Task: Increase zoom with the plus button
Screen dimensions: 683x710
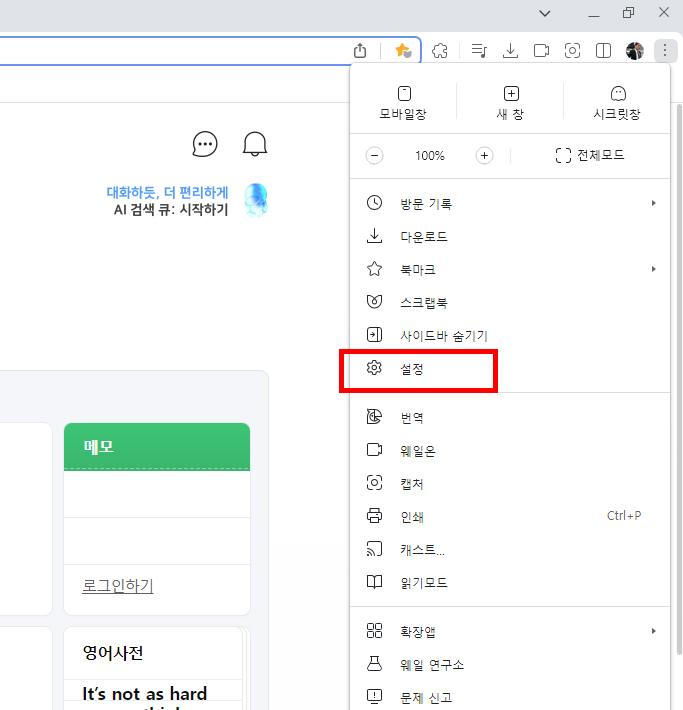Action: pos(484,156)
